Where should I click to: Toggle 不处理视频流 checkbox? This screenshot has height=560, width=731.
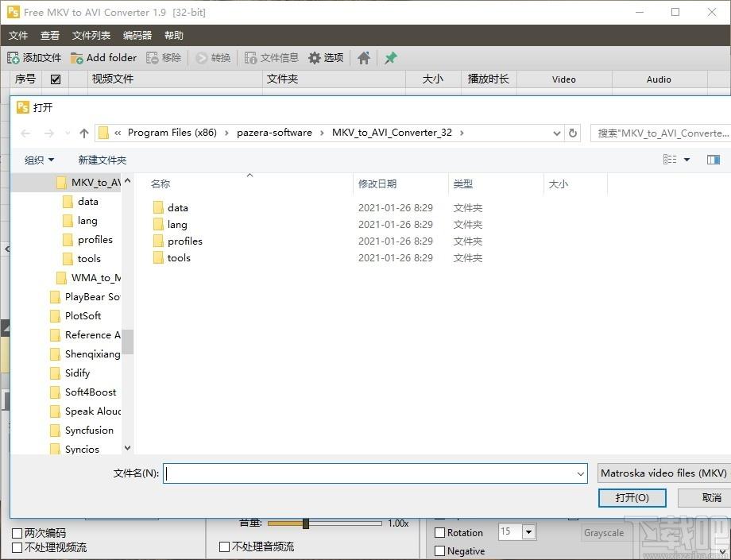(x=17, y=547)
